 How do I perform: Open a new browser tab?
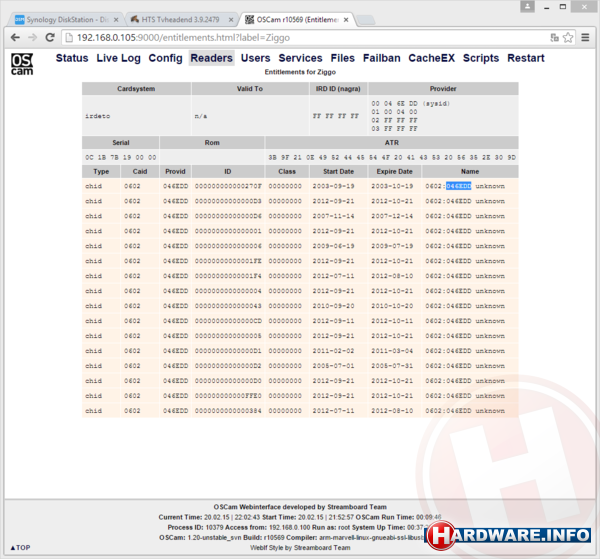(x=365, y=20)
